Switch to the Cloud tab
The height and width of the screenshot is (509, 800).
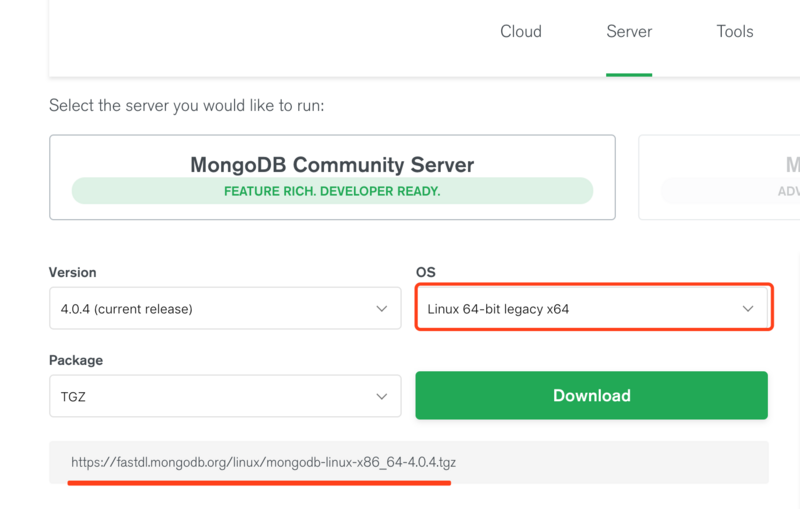point(520,32)
